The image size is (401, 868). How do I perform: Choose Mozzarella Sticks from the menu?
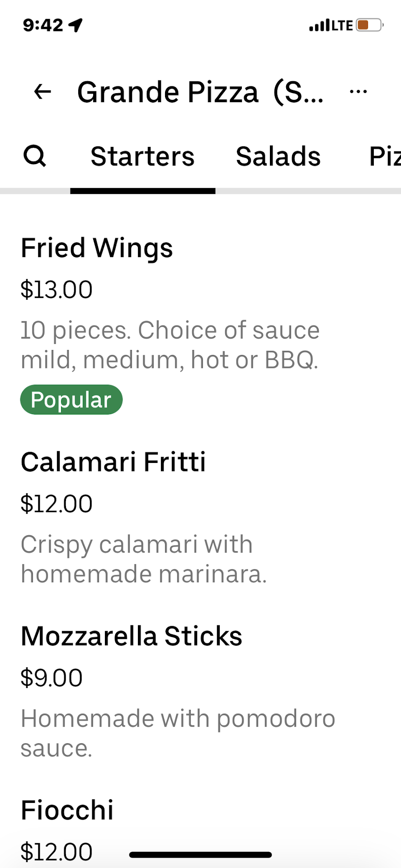tap(131, 636)
